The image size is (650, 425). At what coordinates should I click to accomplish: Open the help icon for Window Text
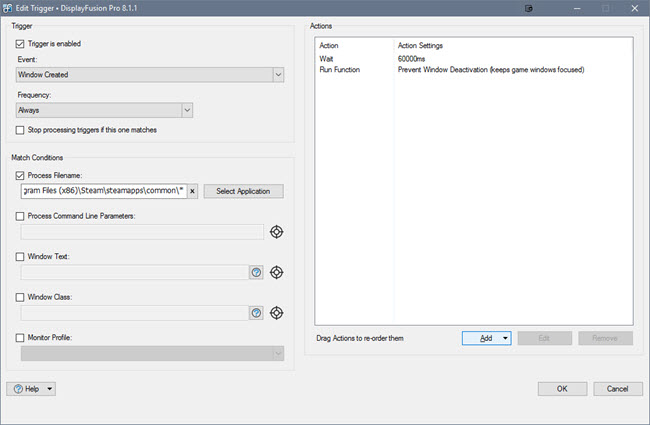pos(256,272)
